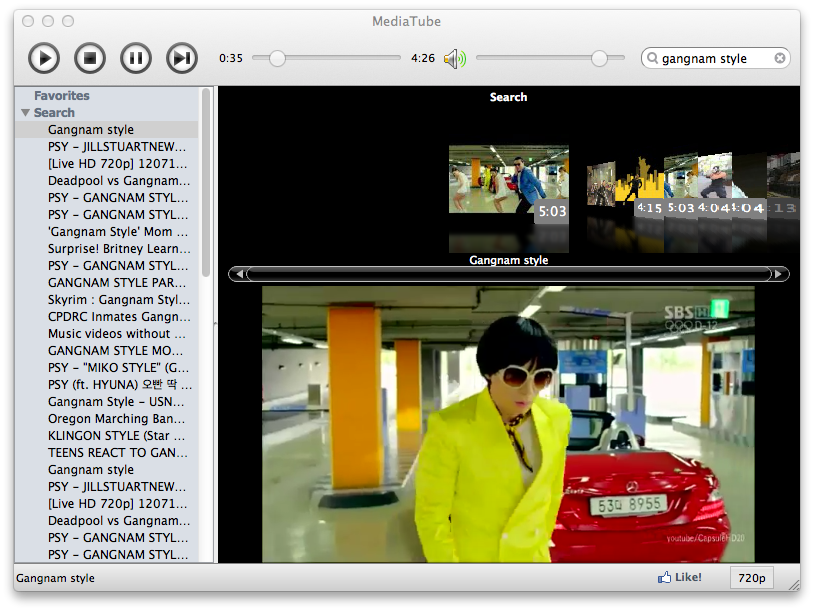This screenshot has width=814, height=611.
Task: Collapse the Search section disclosure triangle
Action: pyautogui.click(x=25, y=113)
